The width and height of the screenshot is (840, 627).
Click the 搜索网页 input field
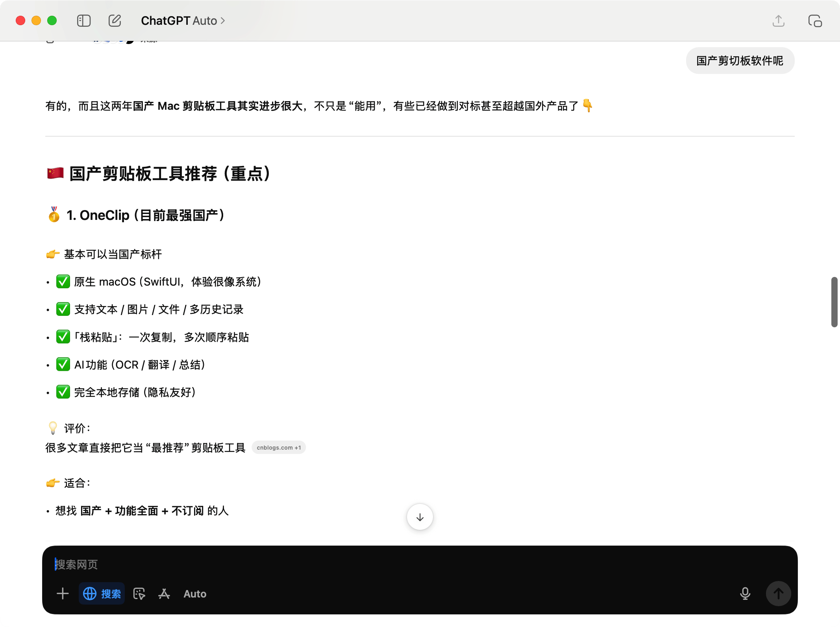(x=236, y=564)
